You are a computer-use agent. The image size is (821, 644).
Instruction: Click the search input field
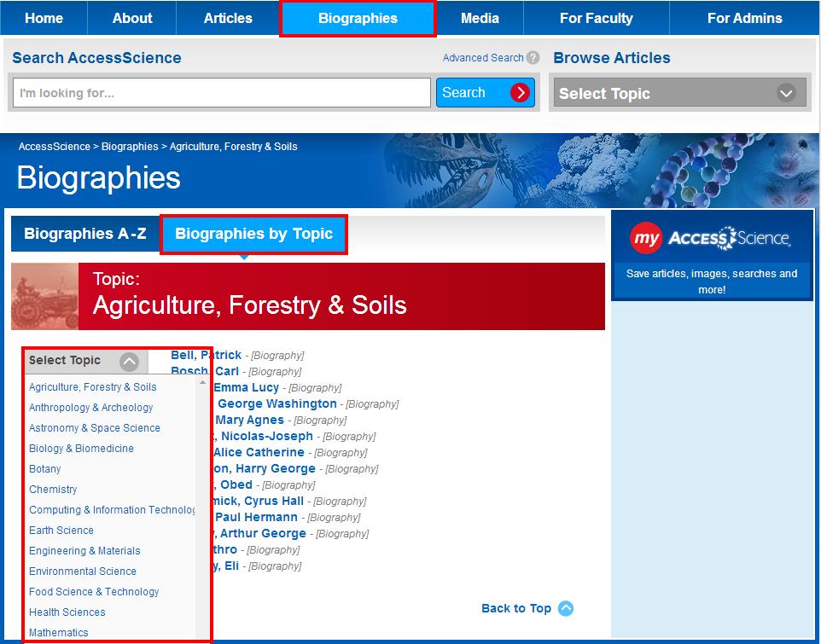[x=222, y=93]
